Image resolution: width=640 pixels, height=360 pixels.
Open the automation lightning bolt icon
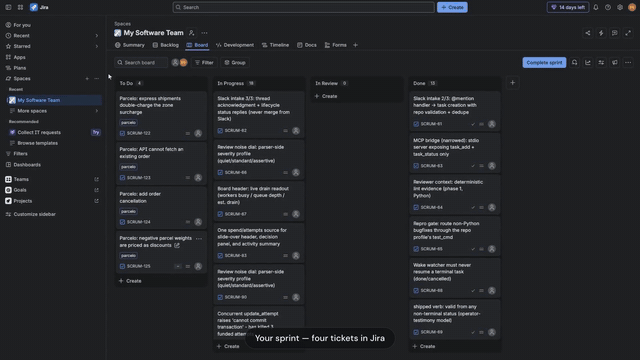click(x=601, y=33)
